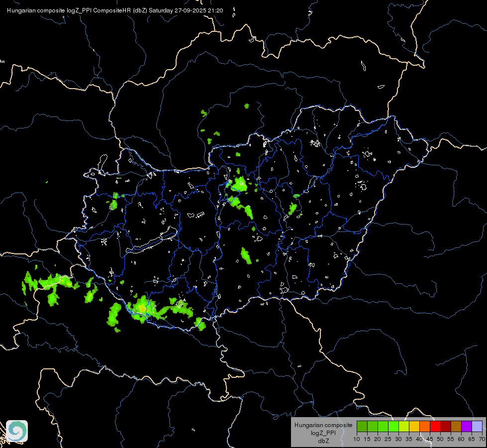This screenshot has width=487, height=448.
Task: Click the 55–60 dBZ brown swatch
Action: [x=456, y=426]
